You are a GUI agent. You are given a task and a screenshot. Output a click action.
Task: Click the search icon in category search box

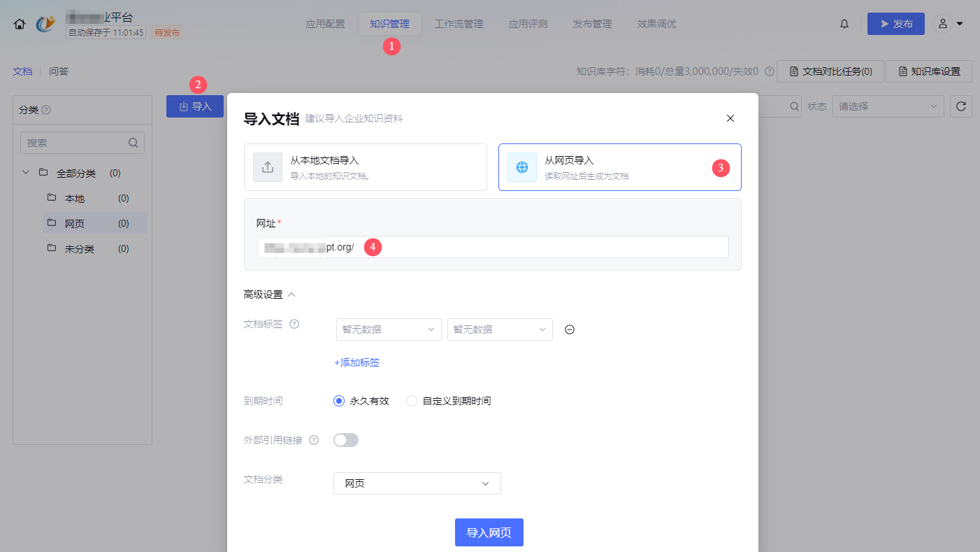133,143
